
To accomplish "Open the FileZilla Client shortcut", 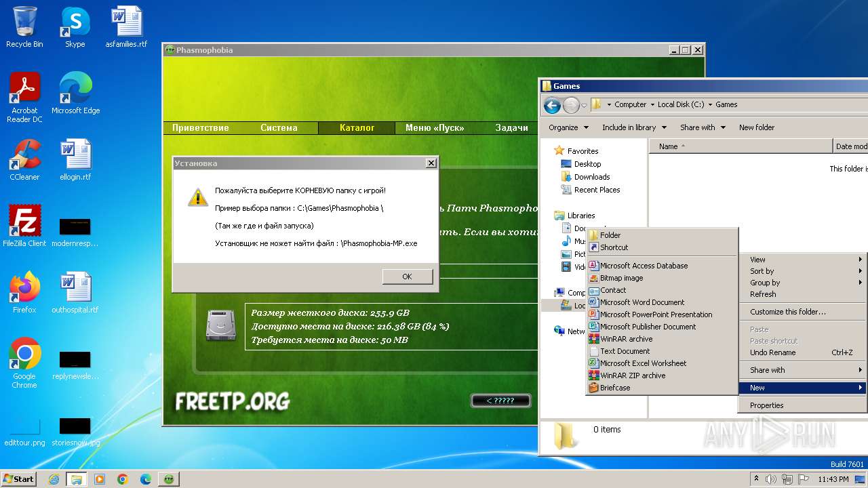I will pyautogui.click(x=24, y=226).
